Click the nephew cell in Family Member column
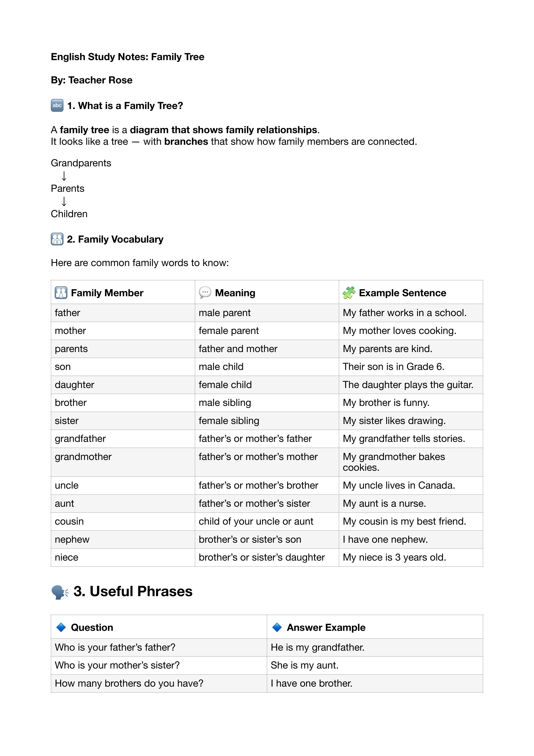The image size is (534, 756). click(72, 539)
